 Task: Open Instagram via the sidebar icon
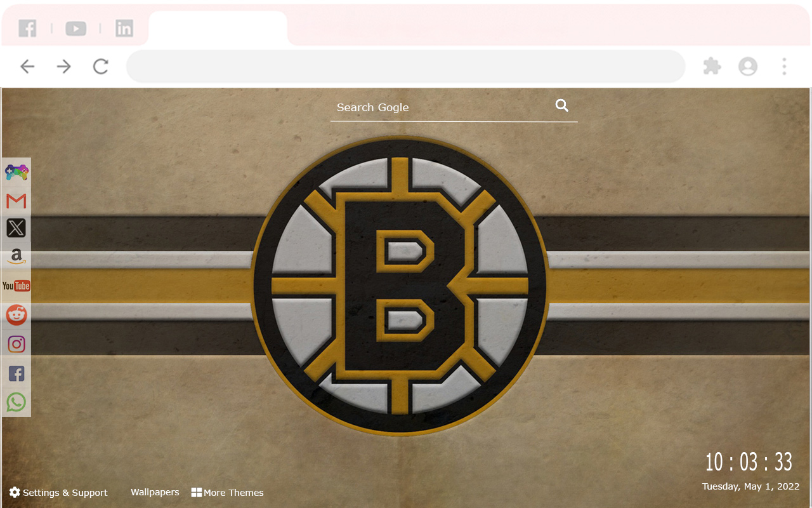click(x=16, y=344)
